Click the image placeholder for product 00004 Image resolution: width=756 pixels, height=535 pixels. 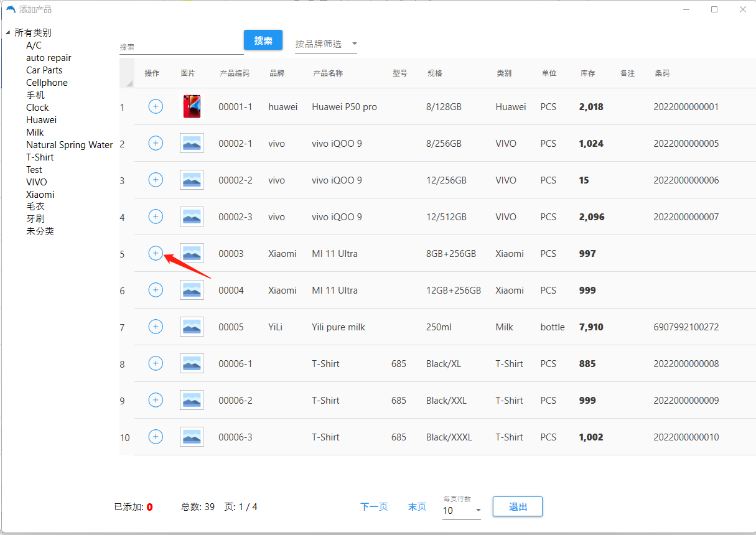pos(192,290)
